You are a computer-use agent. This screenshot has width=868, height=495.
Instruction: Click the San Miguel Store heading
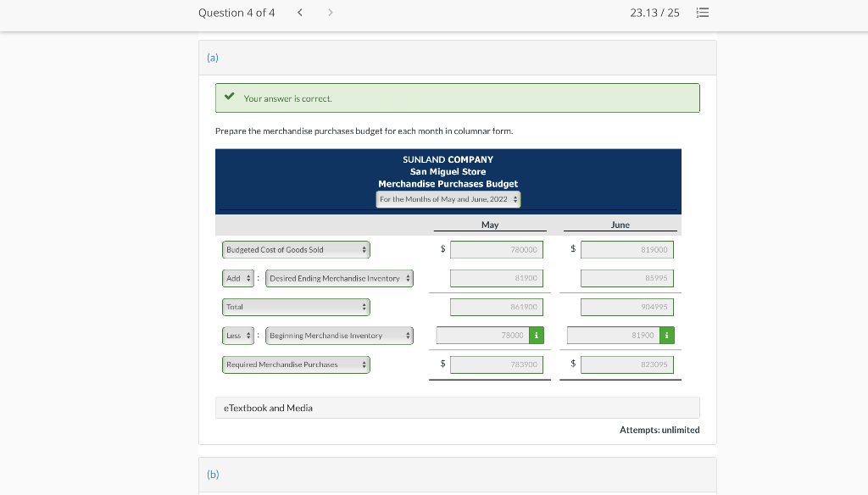(448, 172)
